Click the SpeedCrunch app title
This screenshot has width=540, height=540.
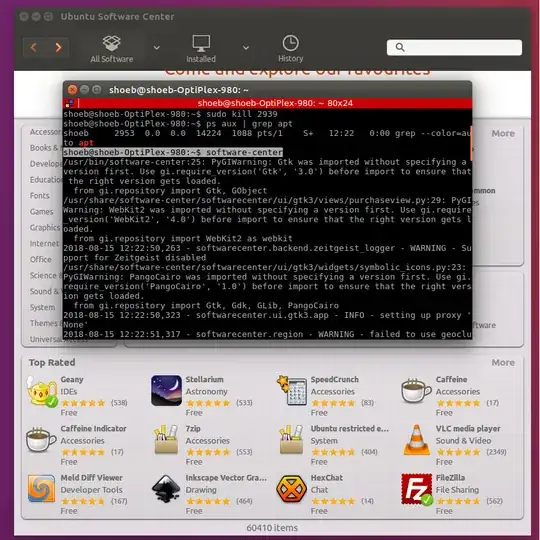[335, 379]
